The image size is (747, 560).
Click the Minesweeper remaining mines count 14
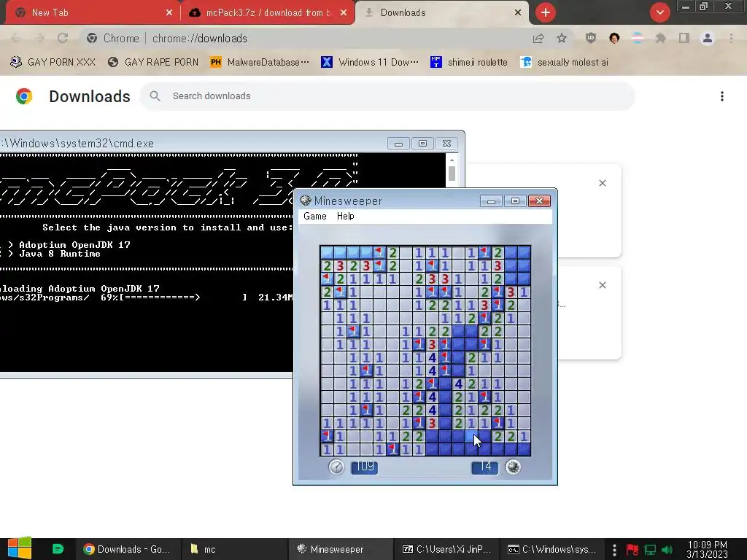pos(485,467)
